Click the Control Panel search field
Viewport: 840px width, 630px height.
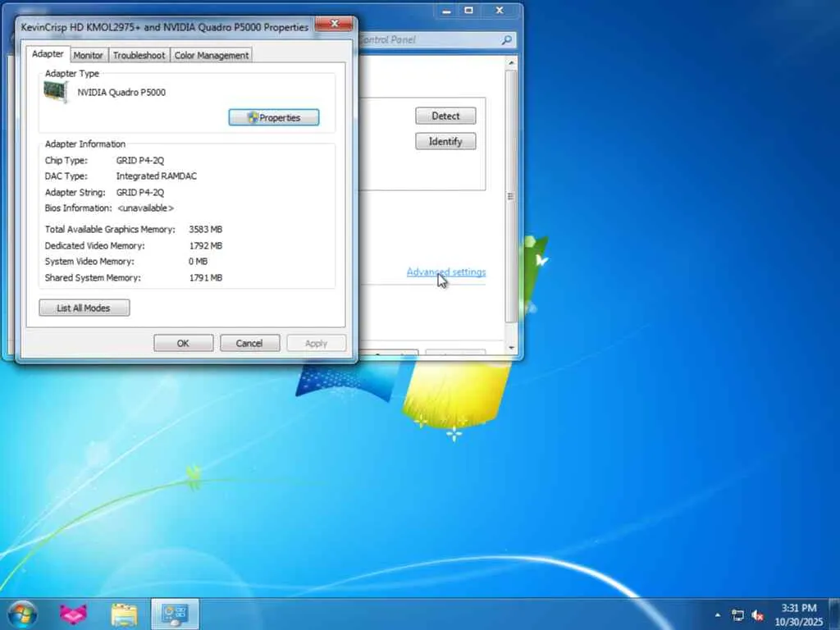430,39
